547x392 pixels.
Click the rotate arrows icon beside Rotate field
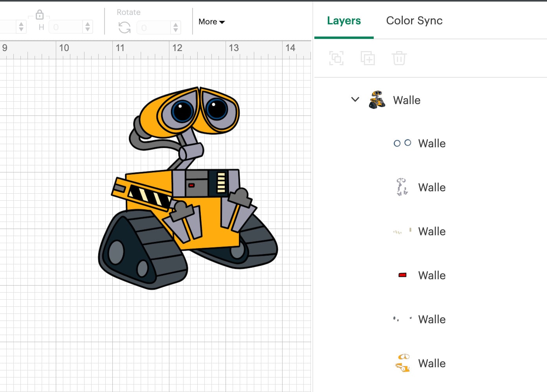(124, 27)
